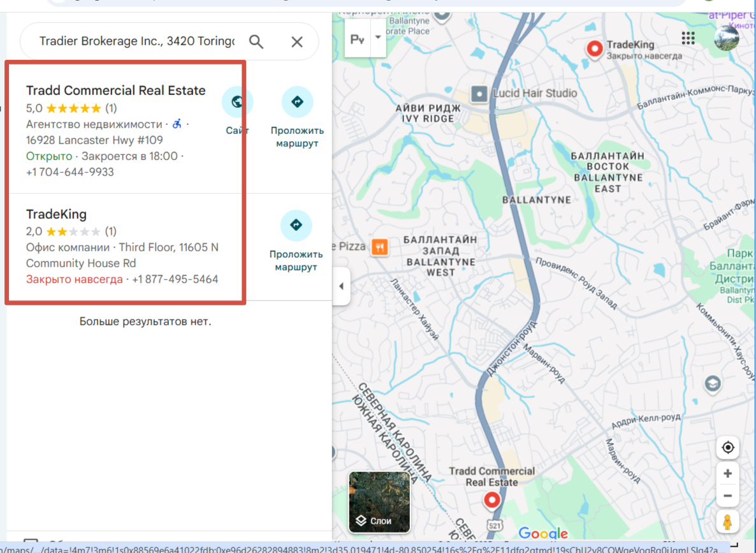Open the TradeKing search result
The height and width of the screenshot is (553, 756).
(x=56, y=214)
